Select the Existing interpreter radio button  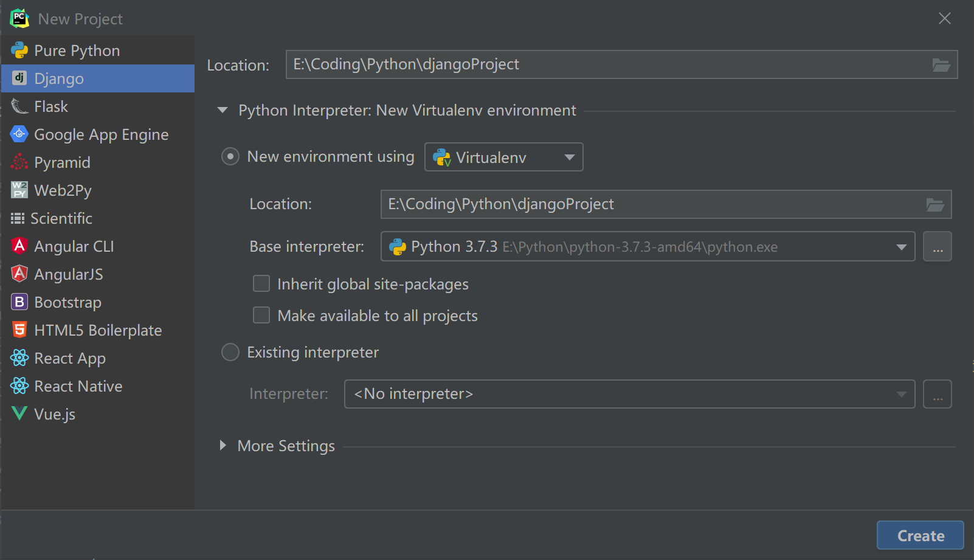(230, 352)
